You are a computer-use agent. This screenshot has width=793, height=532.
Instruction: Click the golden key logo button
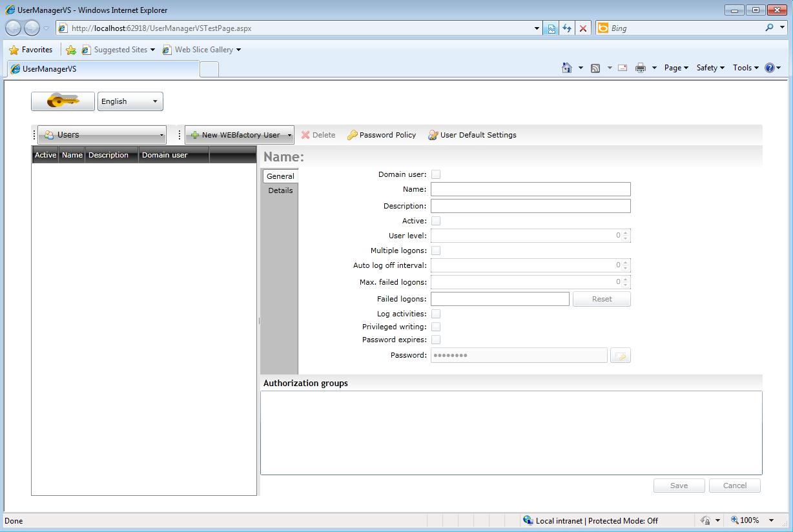click(63, 101)
